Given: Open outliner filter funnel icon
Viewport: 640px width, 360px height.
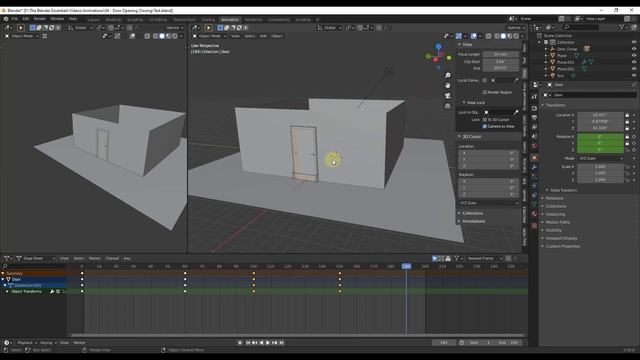Looking at the screenshot, I should 622,27.
